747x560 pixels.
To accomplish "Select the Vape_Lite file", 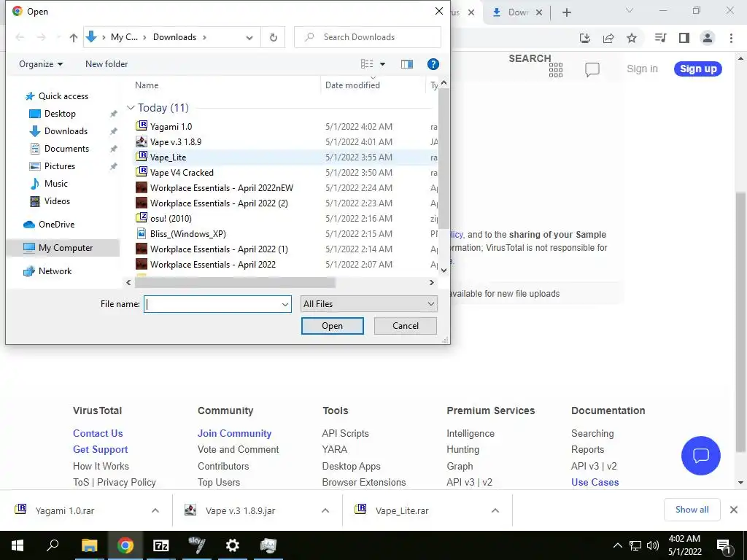I will point(169,157).
